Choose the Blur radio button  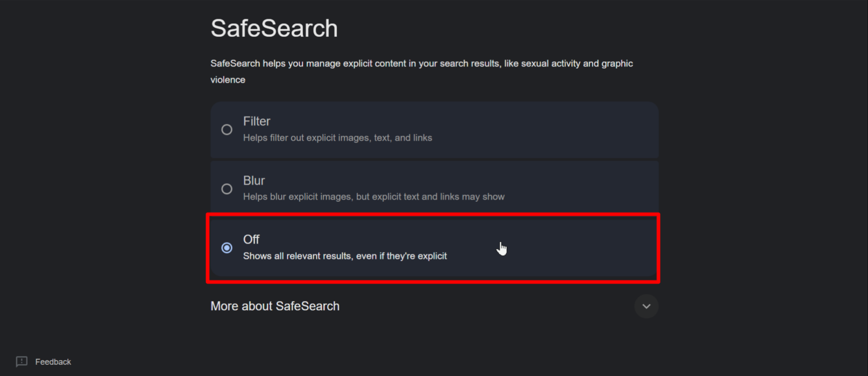pos(227,188)
